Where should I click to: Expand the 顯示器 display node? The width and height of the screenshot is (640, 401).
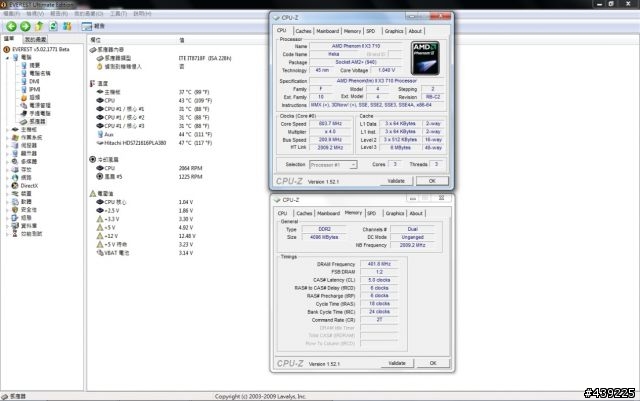(7, 154)
